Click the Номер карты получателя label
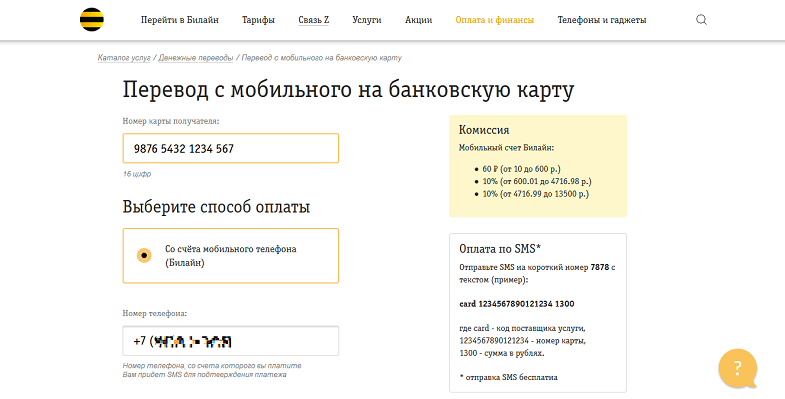The image size is (785, 399). (171, 121)
